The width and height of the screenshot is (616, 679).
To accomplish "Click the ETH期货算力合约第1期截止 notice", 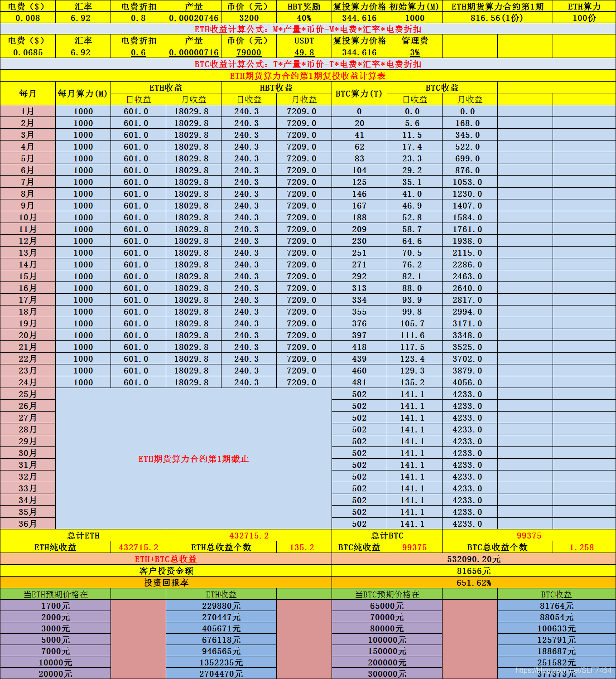I will point(193,459).
